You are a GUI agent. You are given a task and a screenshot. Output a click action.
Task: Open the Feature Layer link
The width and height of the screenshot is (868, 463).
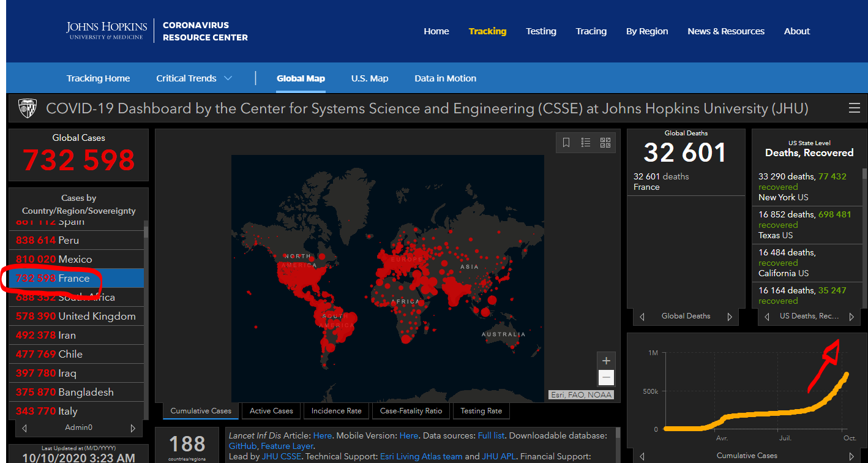point(287,446)
